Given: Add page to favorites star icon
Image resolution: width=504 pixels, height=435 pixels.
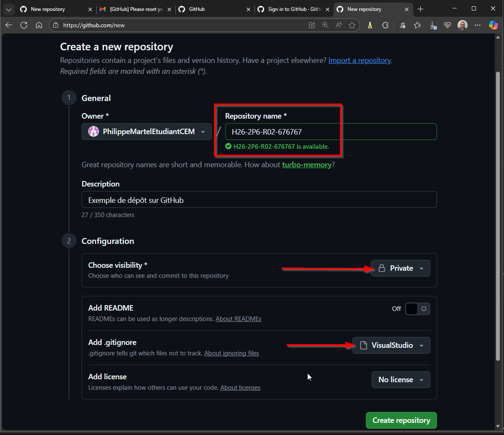Looking at the screenshot, I should [x=352, y=25].
